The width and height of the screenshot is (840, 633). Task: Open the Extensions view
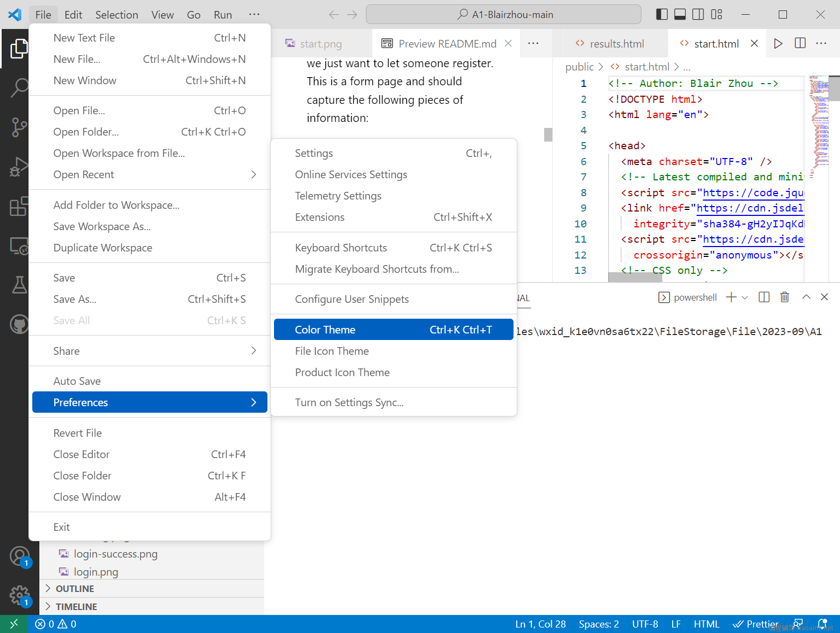(19, 206)
